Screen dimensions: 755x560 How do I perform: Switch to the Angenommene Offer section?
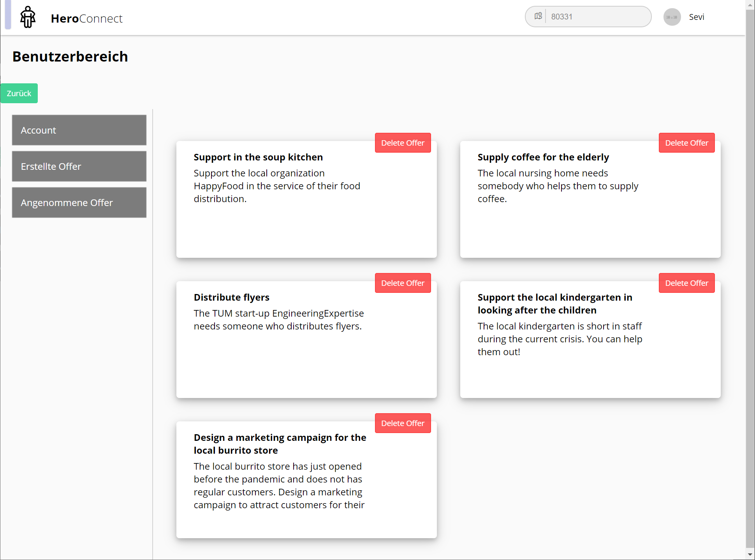click(79, 203)
